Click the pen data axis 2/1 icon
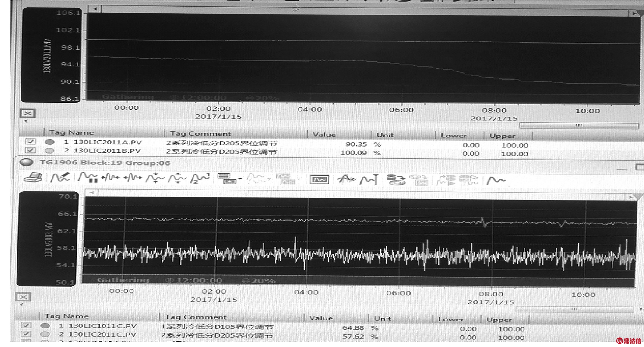Screen dimensions: 644x347 200,178
